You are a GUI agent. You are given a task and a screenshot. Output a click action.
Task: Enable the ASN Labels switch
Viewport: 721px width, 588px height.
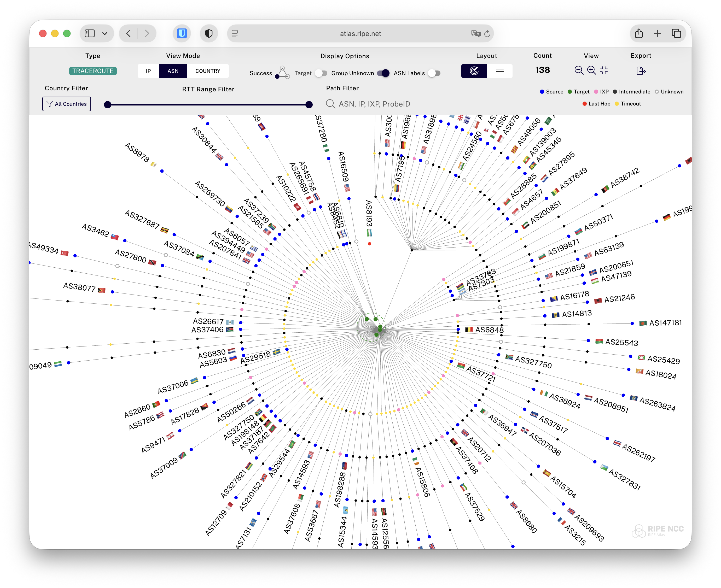click(x=434, y=73)
